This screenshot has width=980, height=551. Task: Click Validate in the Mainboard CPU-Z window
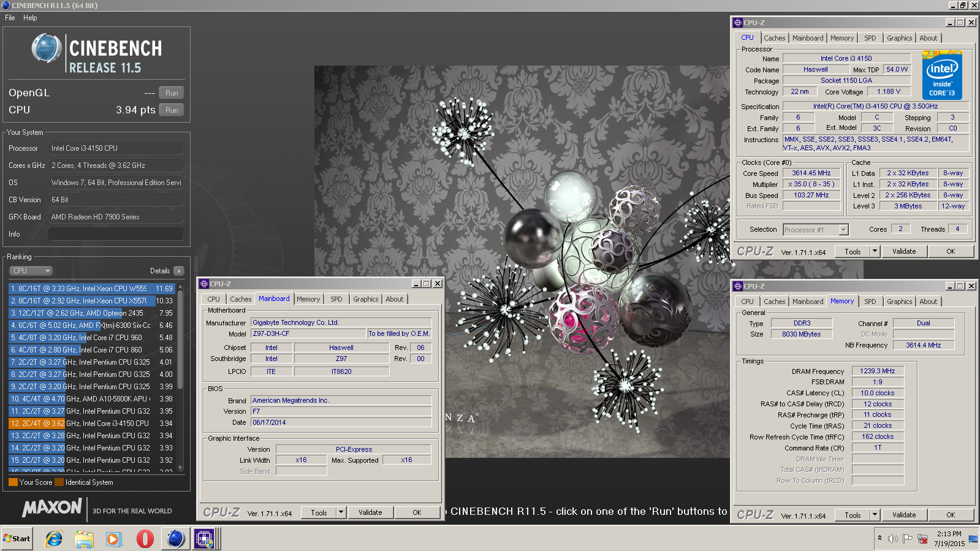[x=370, y=512]
